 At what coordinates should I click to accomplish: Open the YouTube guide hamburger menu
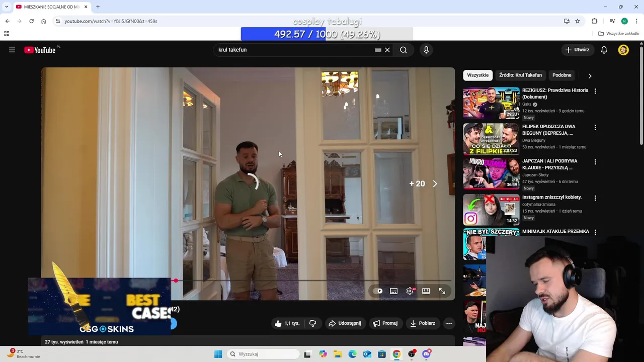12,50
